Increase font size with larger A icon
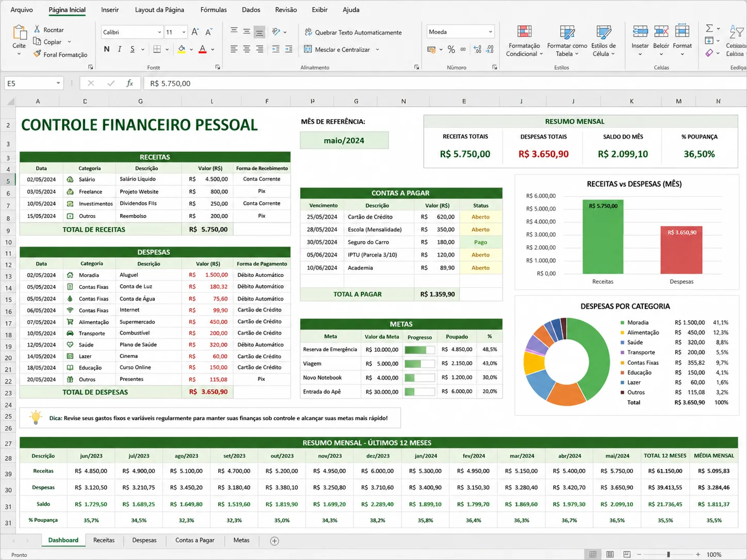This screenshot has height=560, width=747. (195, 32)
